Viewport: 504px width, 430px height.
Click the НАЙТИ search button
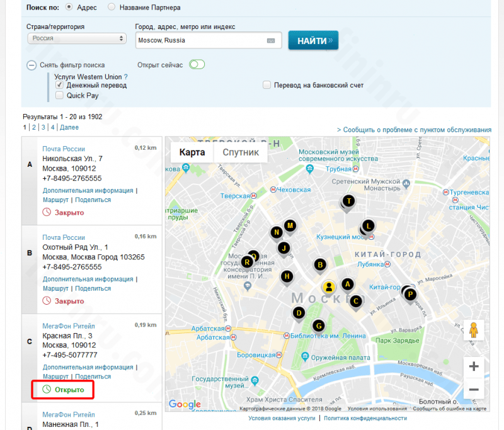313,40
